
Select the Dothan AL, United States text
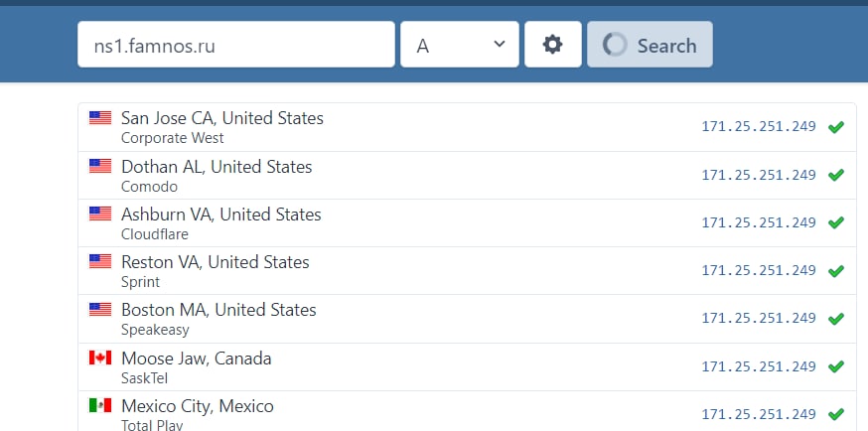tap(217, 167)
